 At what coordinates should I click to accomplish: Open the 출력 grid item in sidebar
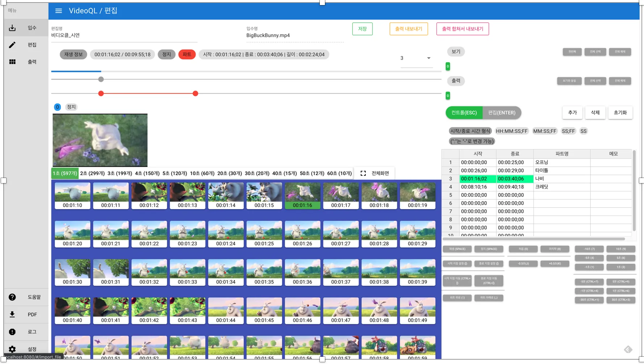point(26,62)
